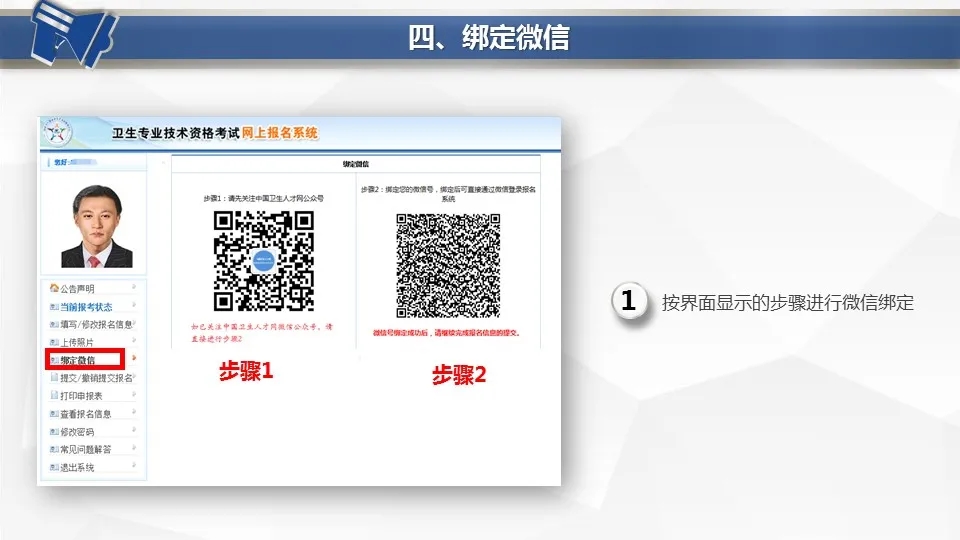Click the page icon beside 打印申请表

click(x=54, y=396)
